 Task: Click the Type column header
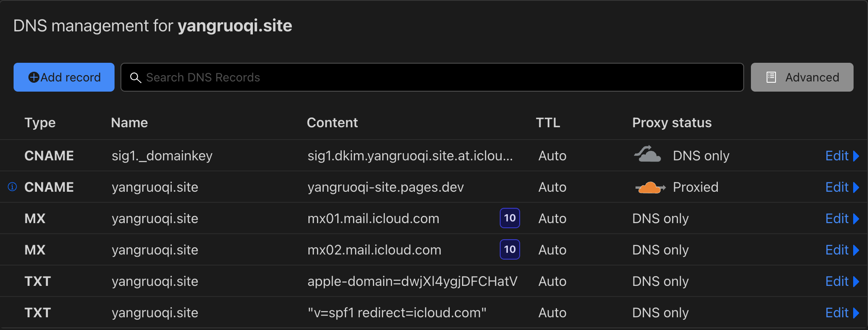(x=40, y=123)
